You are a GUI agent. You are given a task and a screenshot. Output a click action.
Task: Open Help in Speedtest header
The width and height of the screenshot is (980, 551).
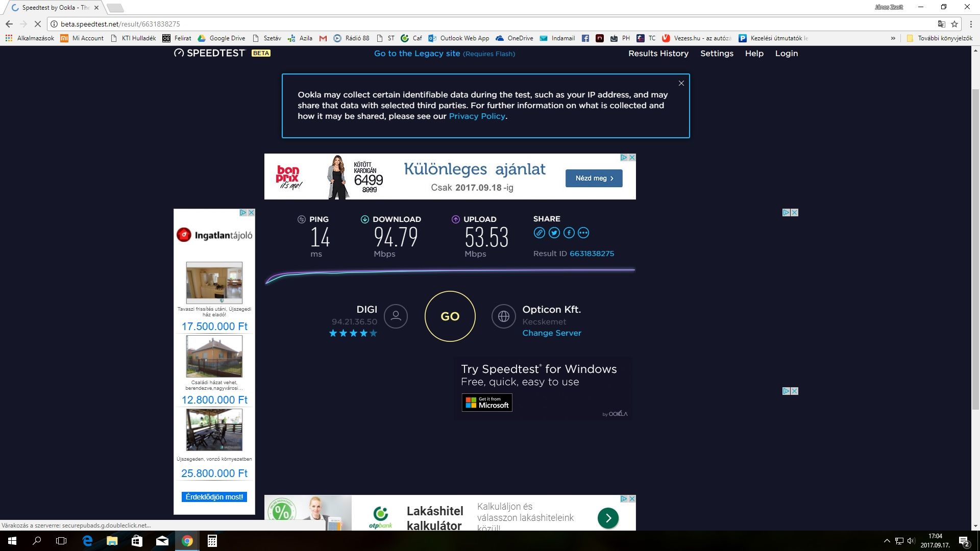tap(754, 54)
